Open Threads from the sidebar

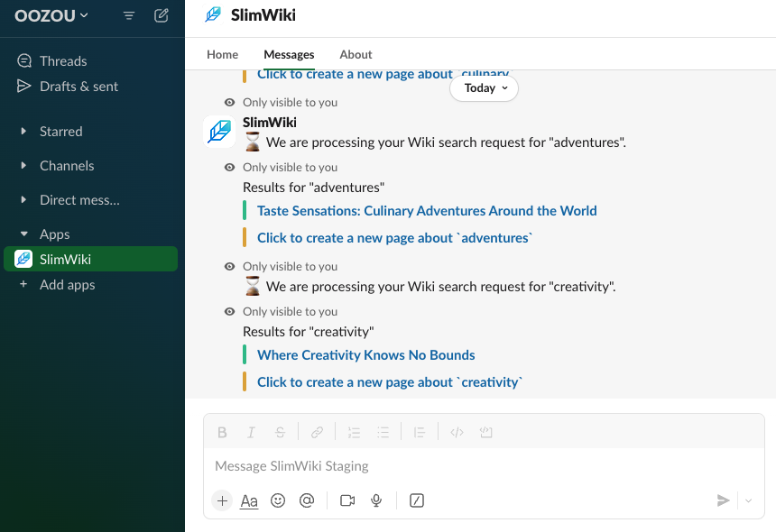point(61,60)
